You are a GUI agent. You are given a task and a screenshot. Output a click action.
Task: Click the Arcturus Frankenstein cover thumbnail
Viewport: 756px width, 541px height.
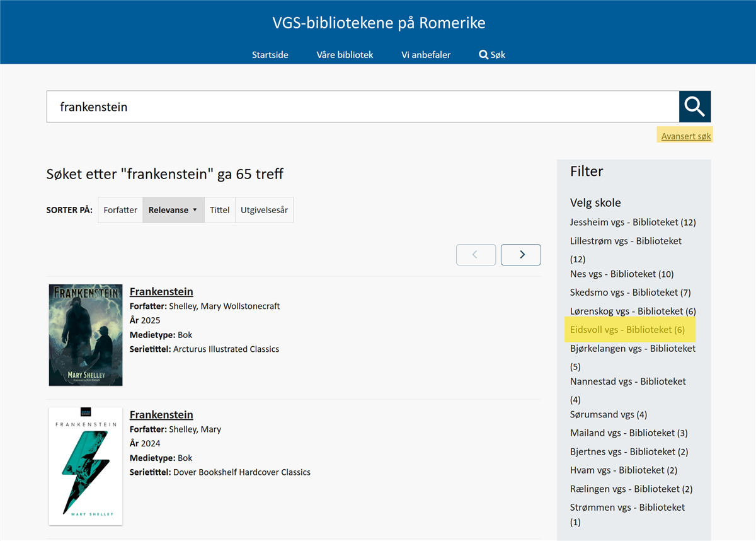click(86, 335)
